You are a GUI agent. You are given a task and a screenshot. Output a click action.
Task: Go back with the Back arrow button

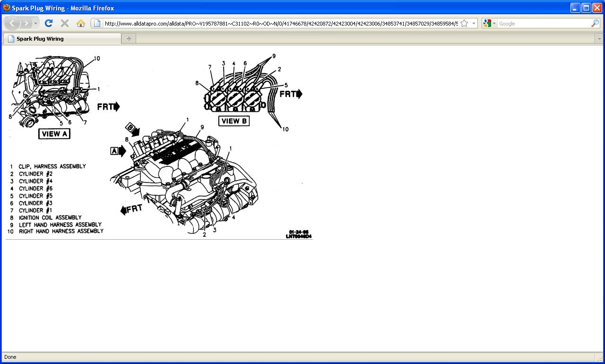click(x=12, y=23)
